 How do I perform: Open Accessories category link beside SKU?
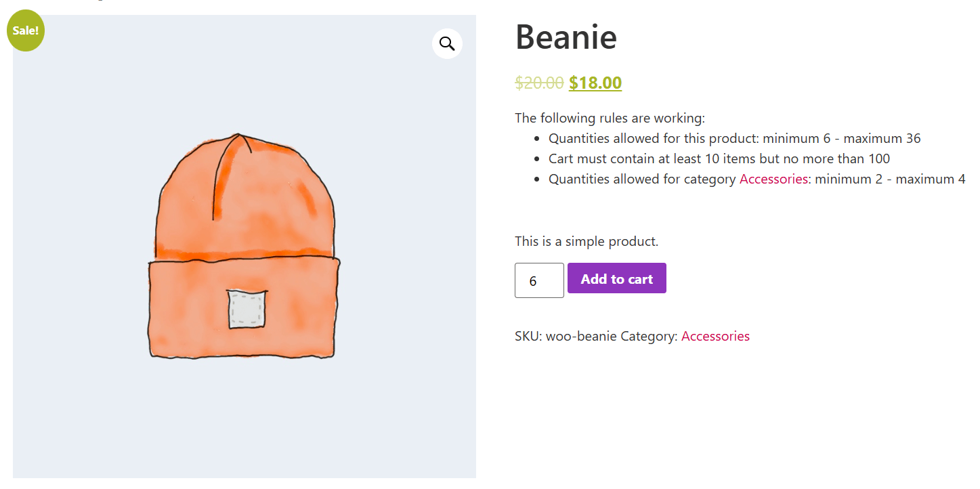[715, 337]
